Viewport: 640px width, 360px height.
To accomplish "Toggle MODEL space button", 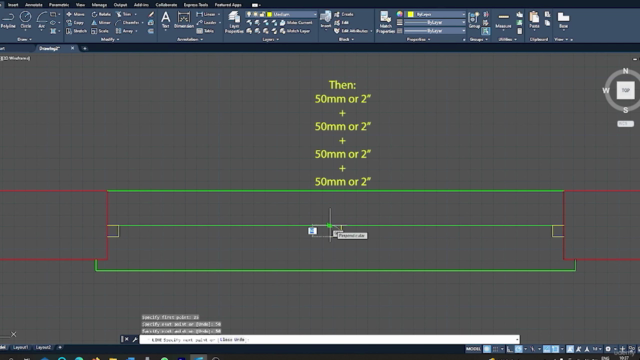I will click(x=473, y=349).
